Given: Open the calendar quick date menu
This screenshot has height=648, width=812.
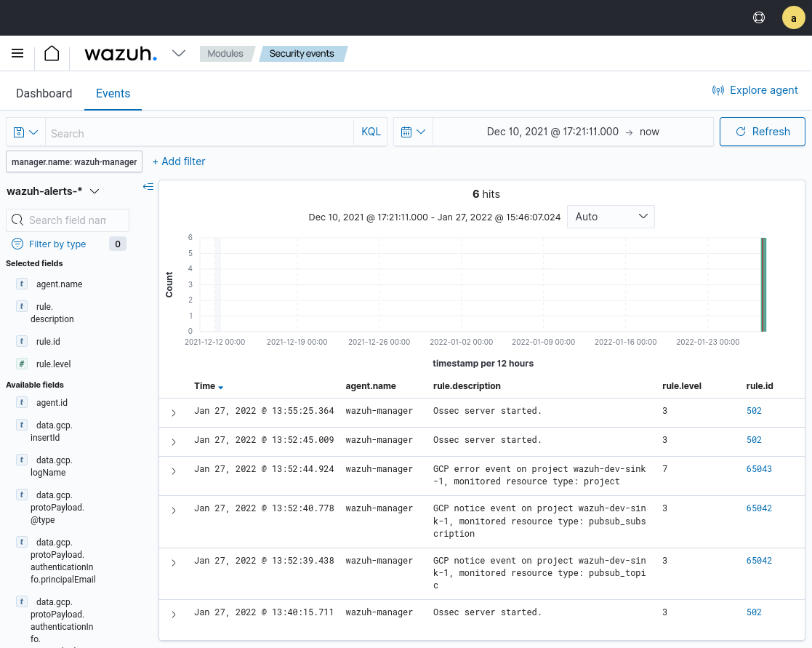Looking at the screenshot, I should 413,132.
